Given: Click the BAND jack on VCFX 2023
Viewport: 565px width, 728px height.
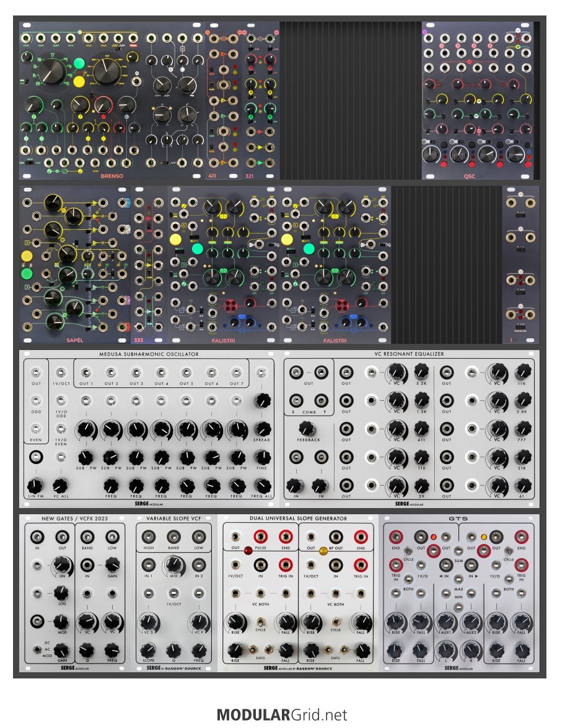Looking at the screenshot, I should (87, 537).
